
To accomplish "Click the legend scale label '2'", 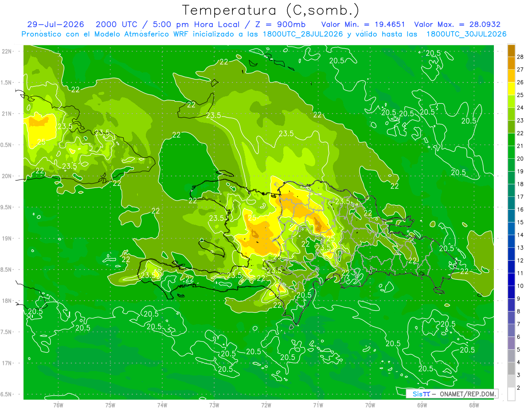I will tap(519, 388).
